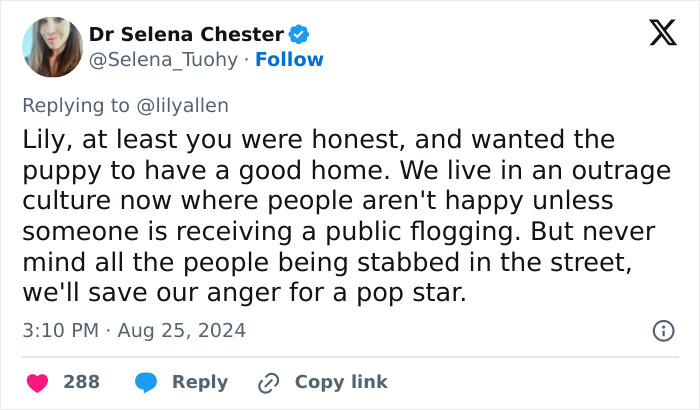The height and width of the screenshot is (410, 700).
Task: Click the Aug 25, 2024 date
Action: pyautogui.click(x=182, y=330)
